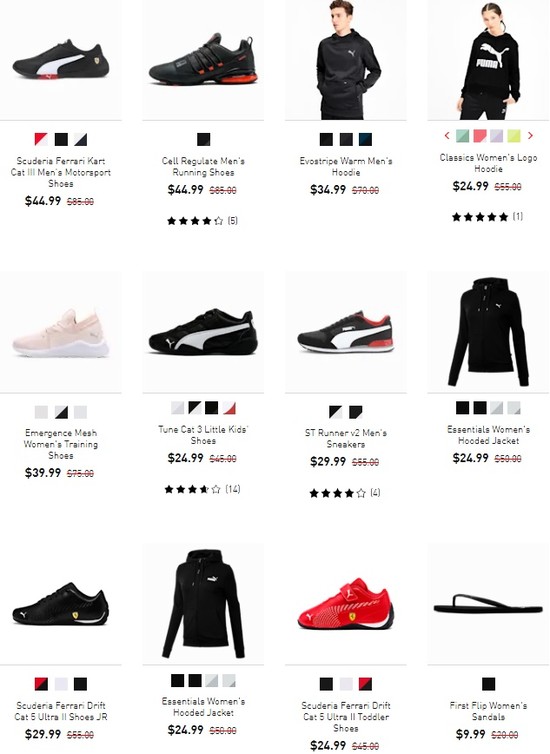This screenshot has width=550, height=754.
Task: Choose lime yellow swatch for Classics Women's Hoodie
Action: [514, 136]
